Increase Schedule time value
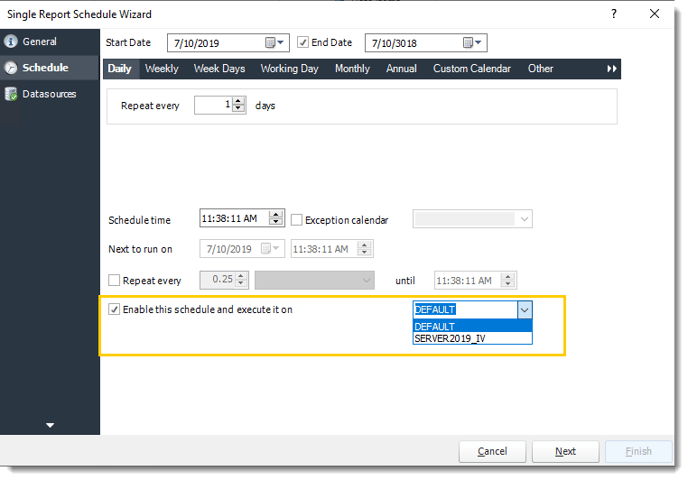Viewport: 688px width, 480px height. 276,214
